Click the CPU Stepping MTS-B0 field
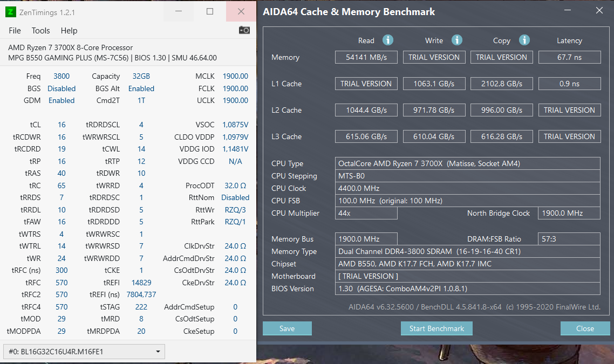614x364 pixels. [468, 176]
